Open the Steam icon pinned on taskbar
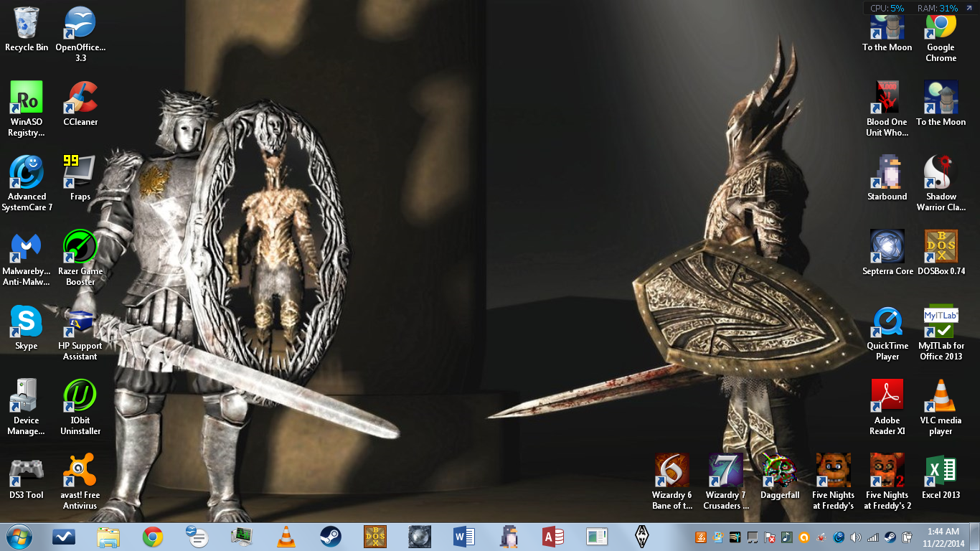 (330, 536)
